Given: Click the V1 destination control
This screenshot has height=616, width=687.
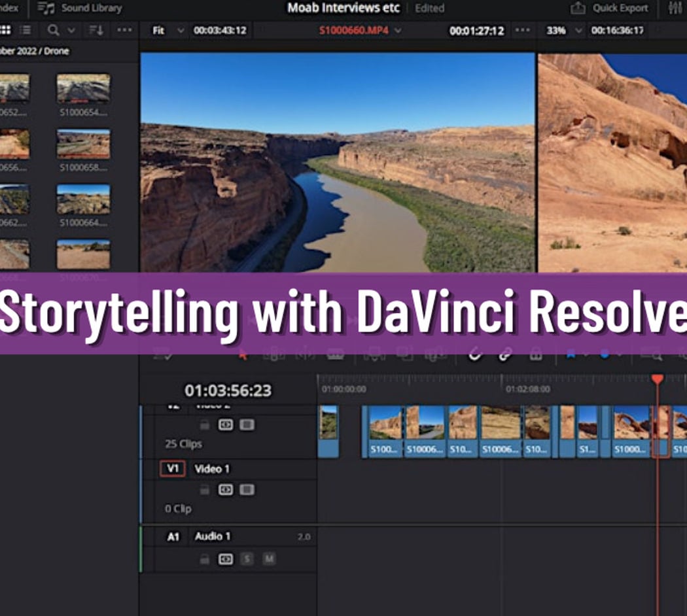Looking at the screenshot, I should 173,468.
